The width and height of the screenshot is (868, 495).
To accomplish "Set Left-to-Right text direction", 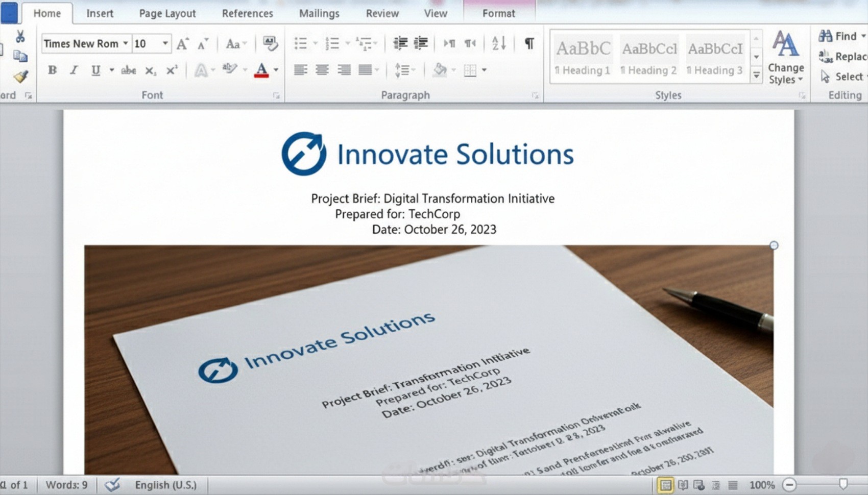I will 449,43.
